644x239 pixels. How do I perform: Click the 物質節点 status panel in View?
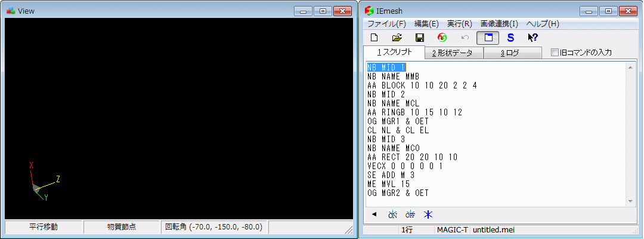tap(122, 226)
